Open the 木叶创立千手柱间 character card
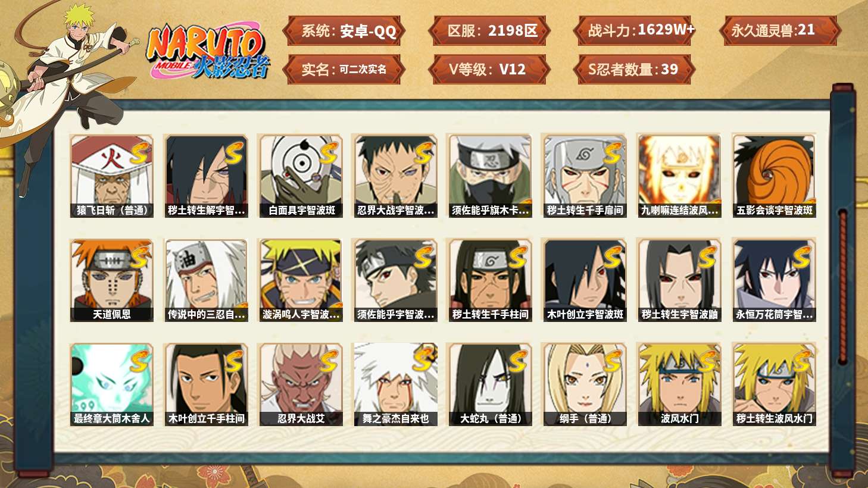Viewport: 868px width, 488px height. tap(206, 384)
